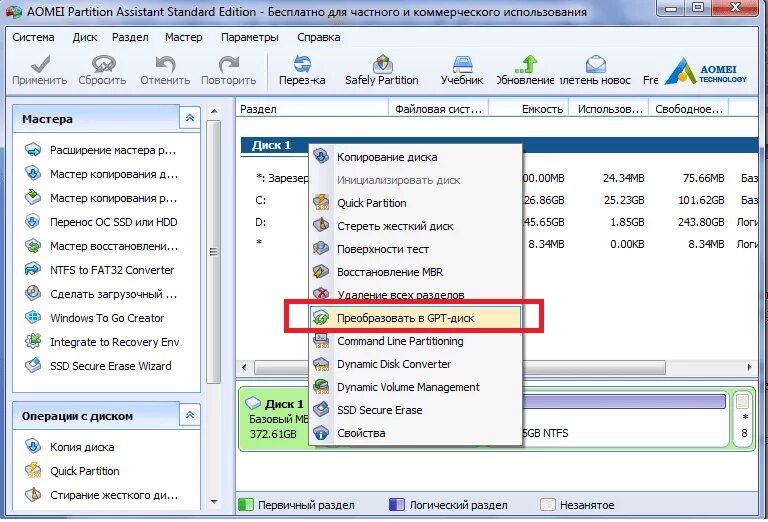
Task: Click the AOMEI Technology logo
Action: [x=706, y=72]
